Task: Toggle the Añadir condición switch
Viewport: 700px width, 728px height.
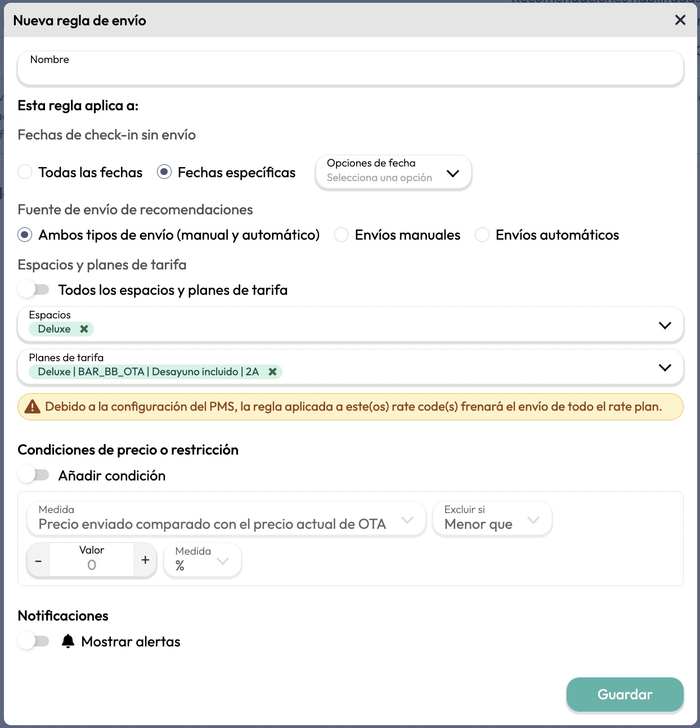Action: pos(34,475)
